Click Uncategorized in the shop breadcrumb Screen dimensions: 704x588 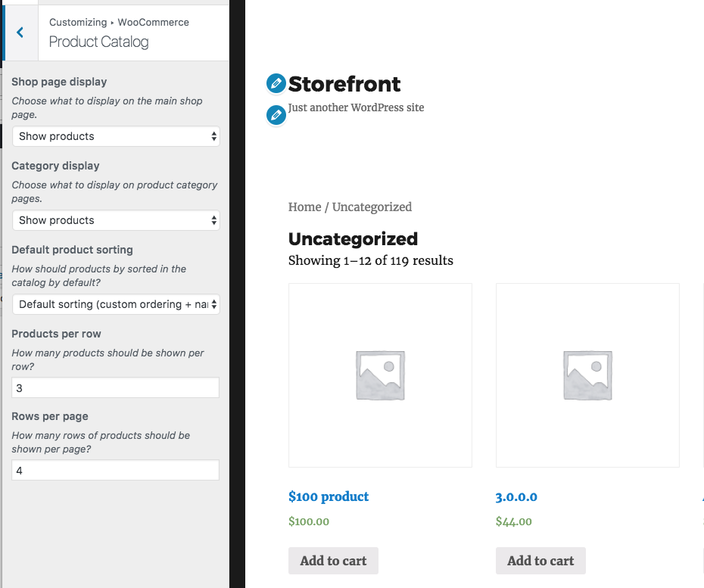coord(372,207)
